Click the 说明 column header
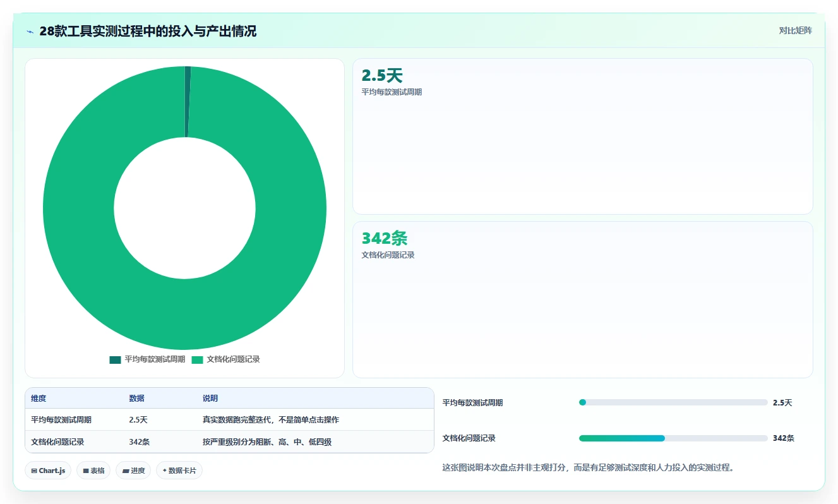Viewport: 838px width, 504px height. (x=210, y=399)
